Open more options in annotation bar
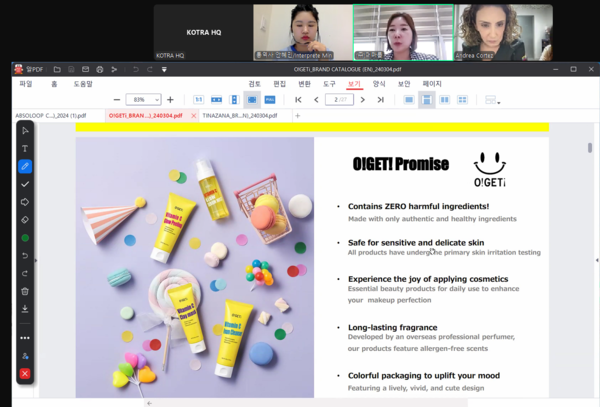The image size is (600, 407). coord(25,338)
